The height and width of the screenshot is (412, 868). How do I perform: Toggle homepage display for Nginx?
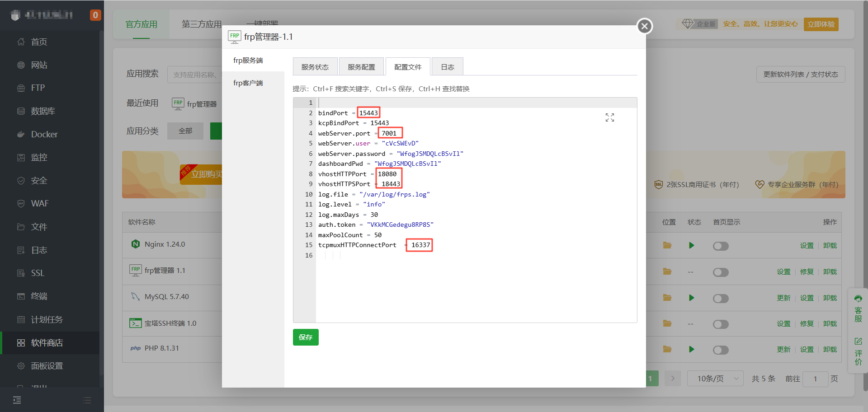(x=721, y=246)
